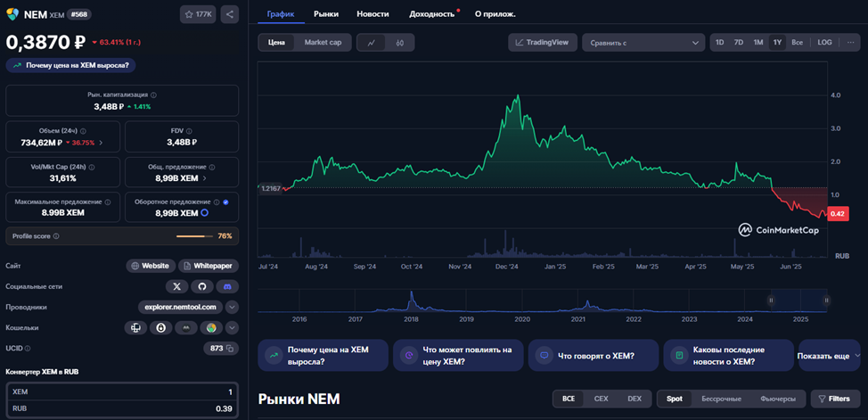Open the GitHub social link
Viewport: 868px width, 420px height.
(202, 286)
